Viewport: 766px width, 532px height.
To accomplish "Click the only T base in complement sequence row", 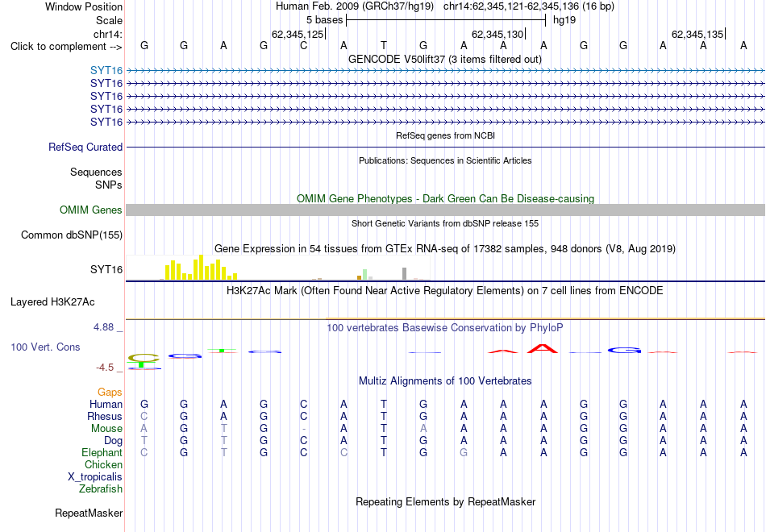I will 384,46.
